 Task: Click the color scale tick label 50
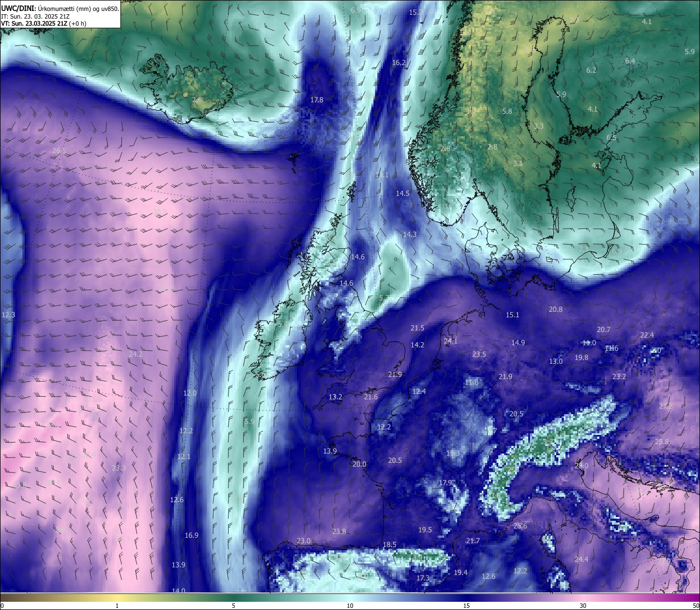696,606
